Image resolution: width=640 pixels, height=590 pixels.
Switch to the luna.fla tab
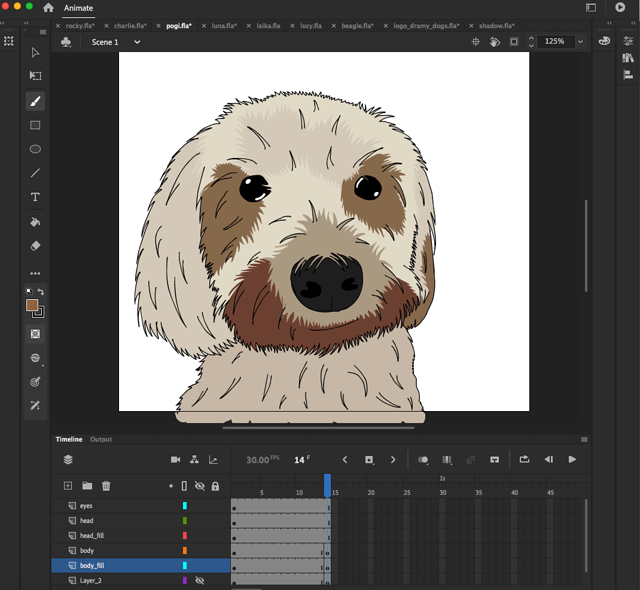point(224,26)
